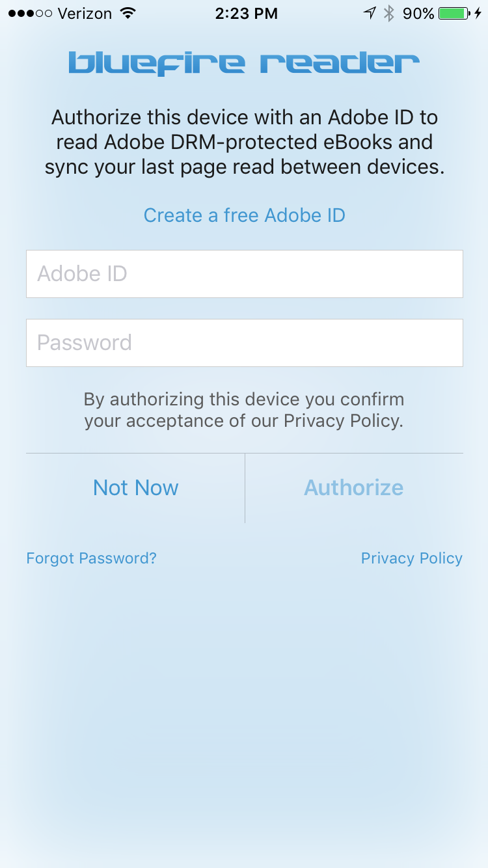Image resolution: width=488 pixels, height=868 pixels.
Task: Tap the Adobe ID authorization description text
Action: click(244, 142)
